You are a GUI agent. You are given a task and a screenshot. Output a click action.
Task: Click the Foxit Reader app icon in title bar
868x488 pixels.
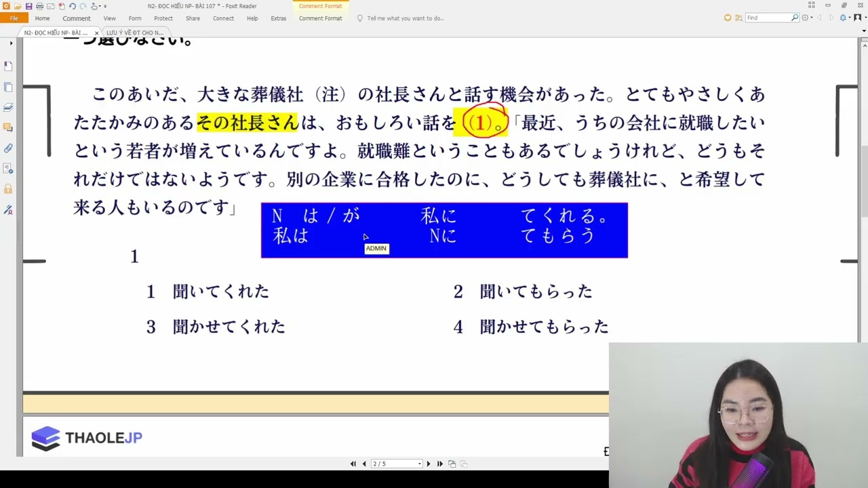6,6
